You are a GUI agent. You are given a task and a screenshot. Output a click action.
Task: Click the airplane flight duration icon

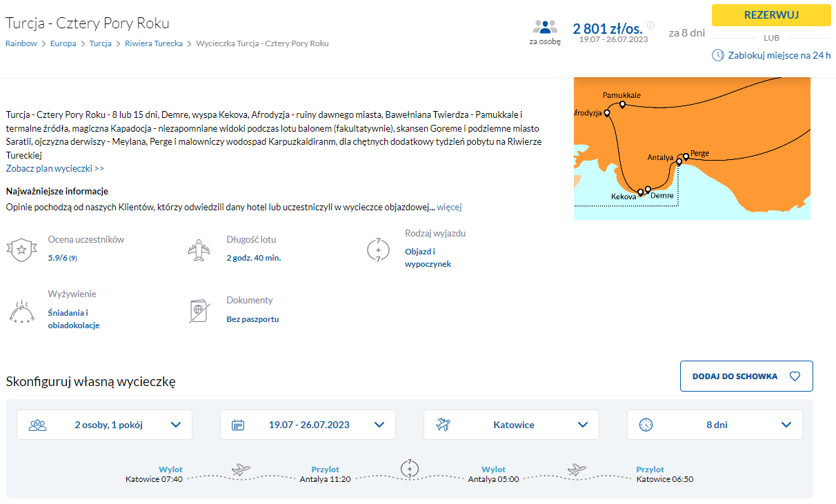tap(199, 250)
